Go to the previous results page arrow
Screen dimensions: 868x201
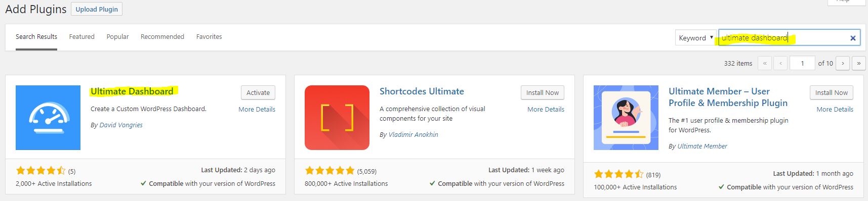[781, 63]
